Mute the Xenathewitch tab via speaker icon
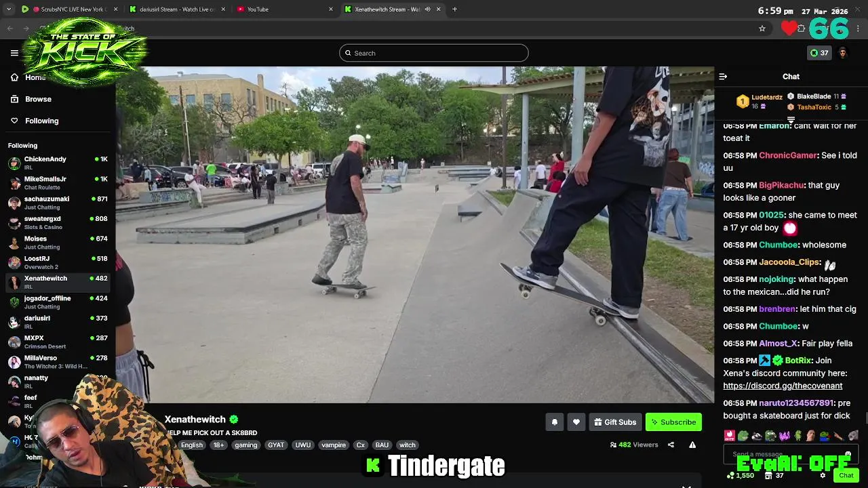 (427, 9)
